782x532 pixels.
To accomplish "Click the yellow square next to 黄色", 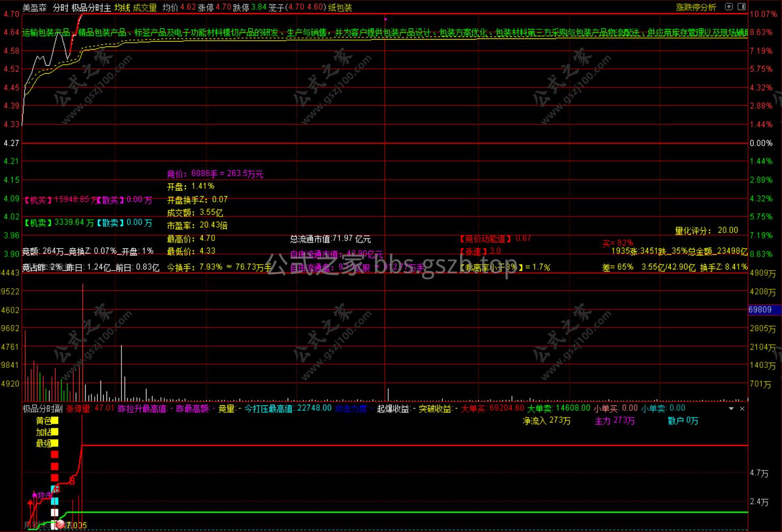I will click(x=55, y=421).
